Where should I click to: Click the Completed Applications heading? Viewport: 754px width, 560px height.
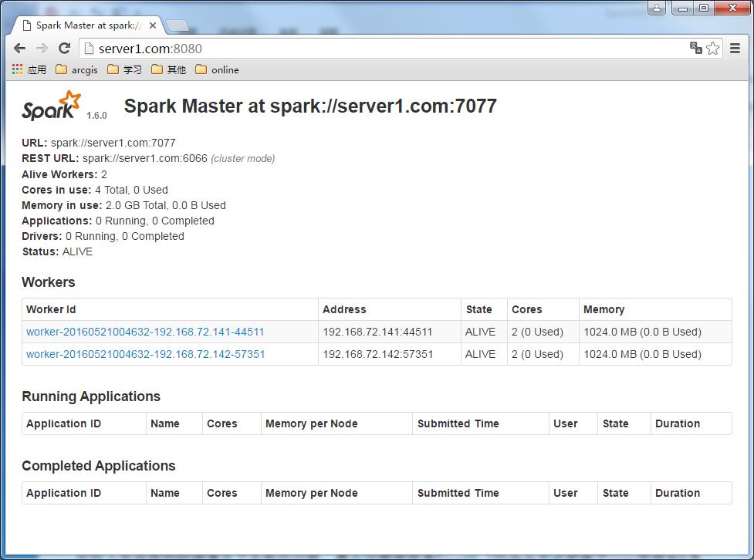pos(99,465)
